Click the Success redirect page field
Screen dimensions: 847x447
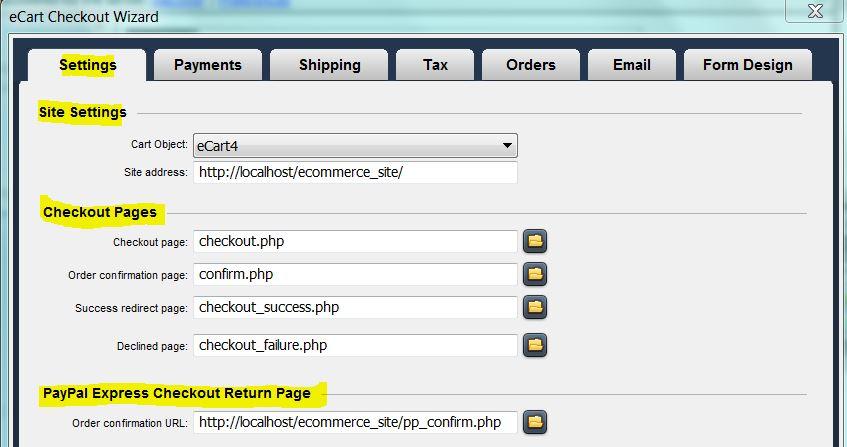click(355, 307)
